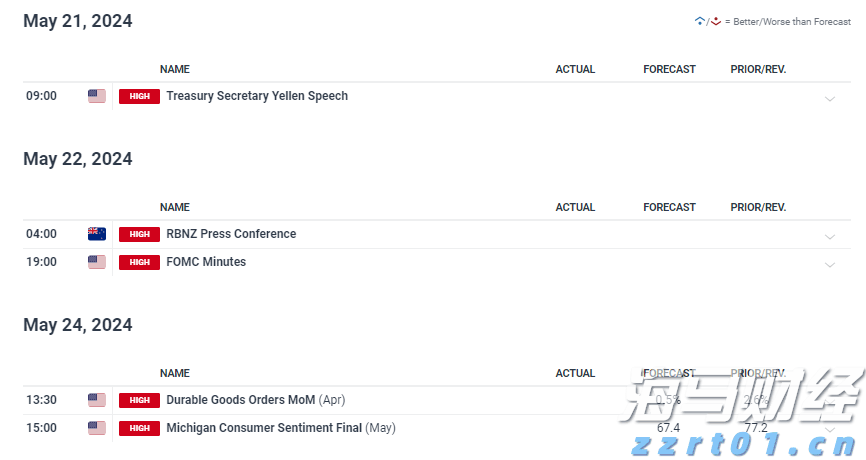Click the US flag beside FOMC Minutes
Image resolution: width=866 pixels, height=460 pixels.
point(96,262)
